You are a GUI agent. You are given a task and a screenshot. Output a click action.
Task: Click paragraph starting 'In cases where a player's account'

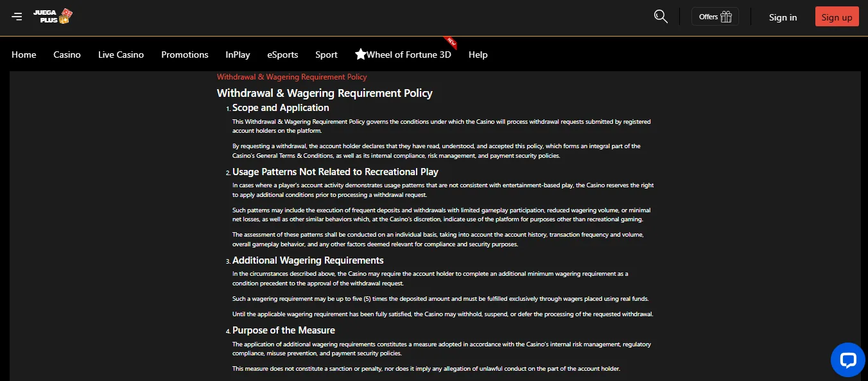[x=443, y=190]
